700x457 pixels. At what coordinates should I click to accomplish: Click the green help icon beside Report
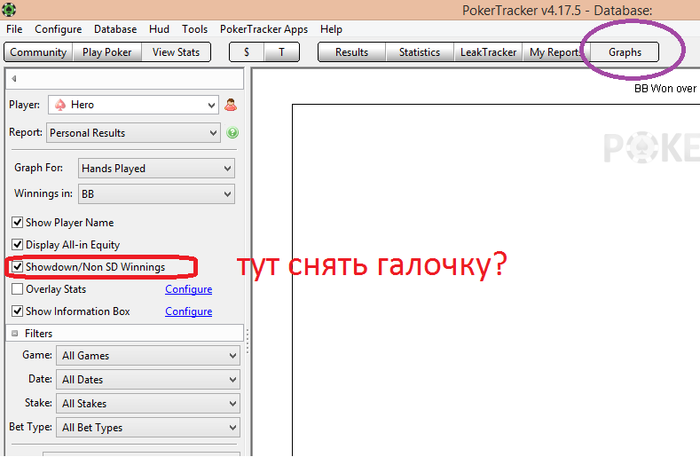pos(233,133)
